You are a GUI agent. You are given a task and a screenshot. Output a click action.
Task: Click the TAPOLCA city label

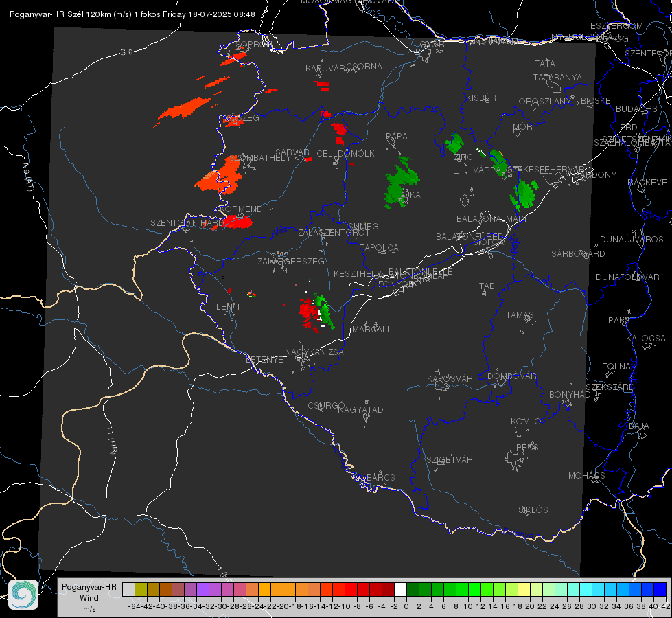(x=379, y=247)
